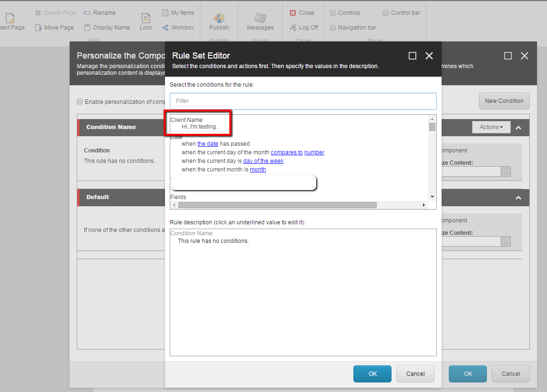Screen dimensions: 547x392
Task: Open the Actions dropdown
Action: pos(491,127)
